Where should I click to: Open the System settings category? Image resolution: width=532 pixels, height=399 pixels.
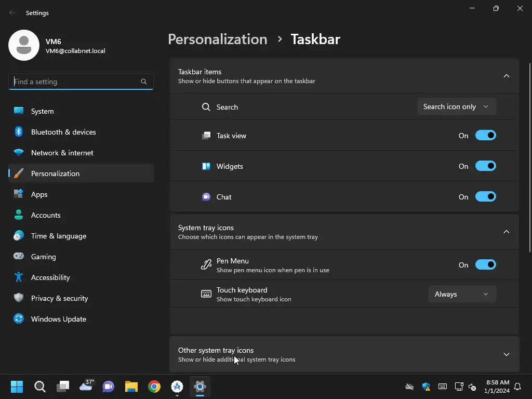(81, 111)
